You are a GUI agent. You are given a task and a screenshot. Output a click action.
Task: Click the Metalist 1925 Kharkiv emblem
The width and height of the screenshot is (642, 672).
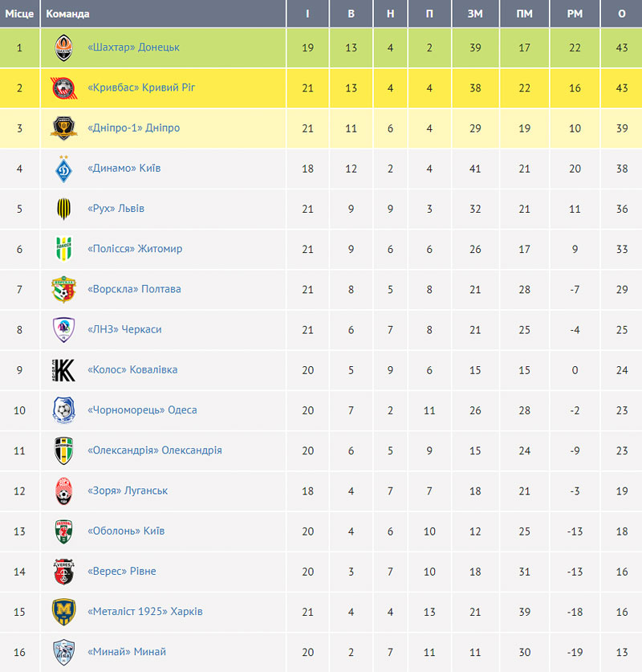click(64, 612)
